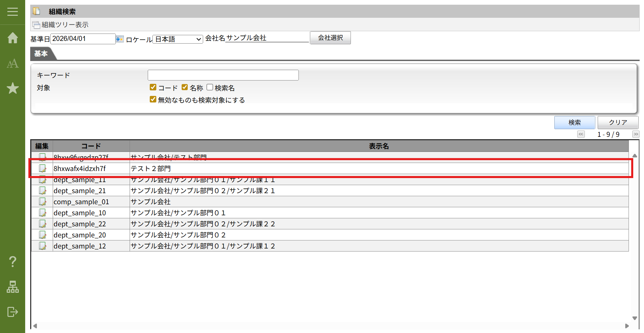Click edit icon for comp_sample_01
This screenshot has height=333, width=644.
click(42, 202)
